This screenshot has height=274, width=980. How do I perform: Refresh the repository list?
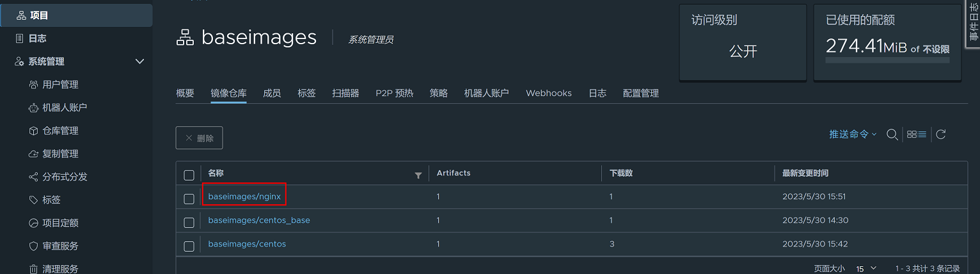point(941,134)
